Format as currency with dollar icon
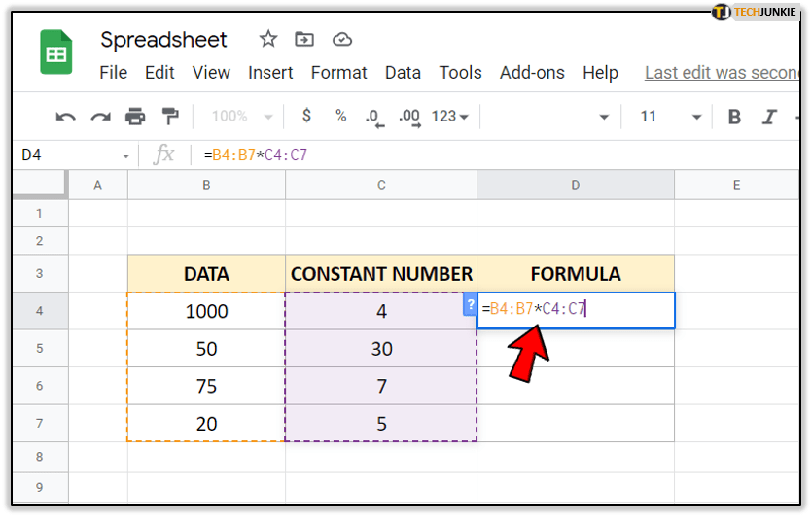The image size is (812, 517). (307, 116)
